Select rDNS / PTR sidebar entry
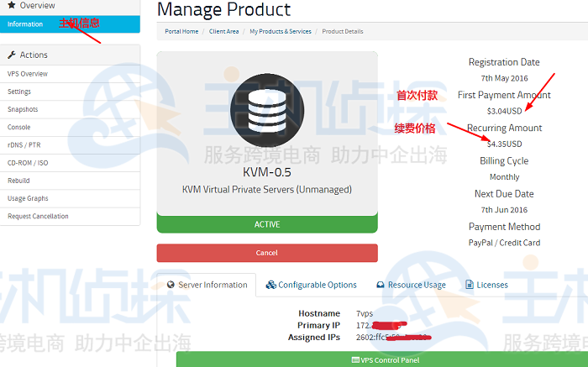Viewport: 588px width, 367px height. point(24,144)
